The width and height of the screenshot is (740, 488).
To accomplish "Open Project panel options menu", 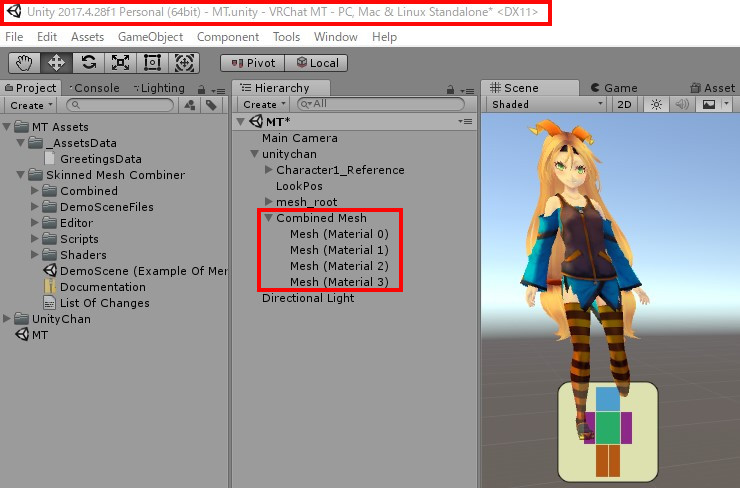I will 219,91.
